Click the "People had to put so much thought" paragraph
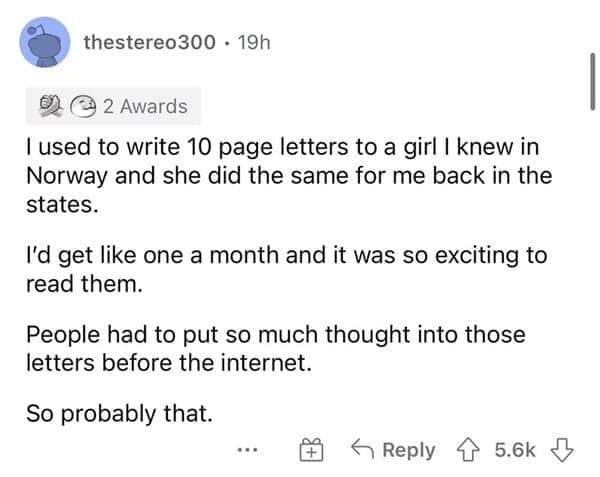 pyautogui.click(x=276, y=347)
